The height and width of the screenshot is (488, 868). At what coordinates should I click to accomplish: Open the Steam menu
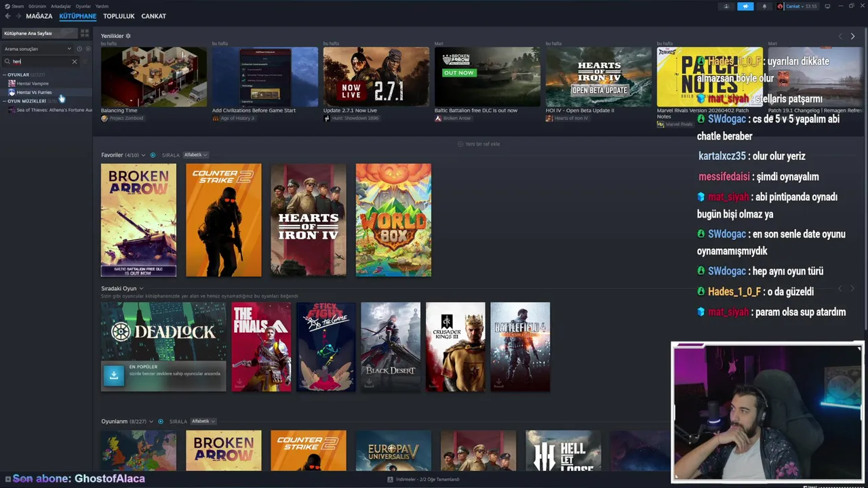pyautogui.click(x=18, y=6)
